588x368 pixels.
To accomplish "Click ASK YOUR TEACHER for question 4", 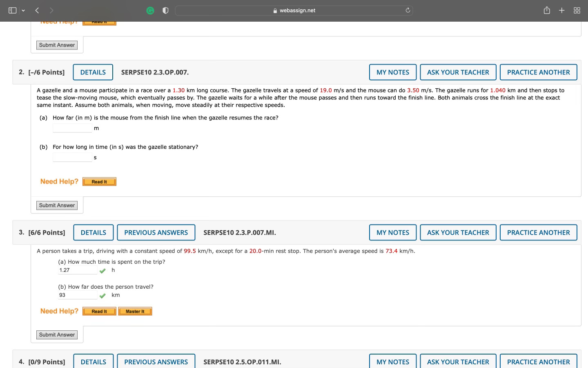I will point(458,361).
